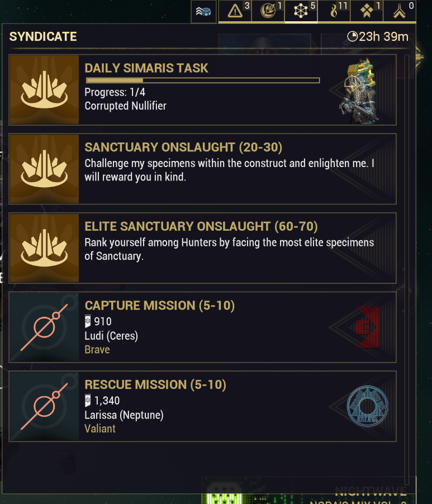Screen dimensions: 432x504
Task: Open the Sorties tab with diamond emblem
Action: point(367,11)
